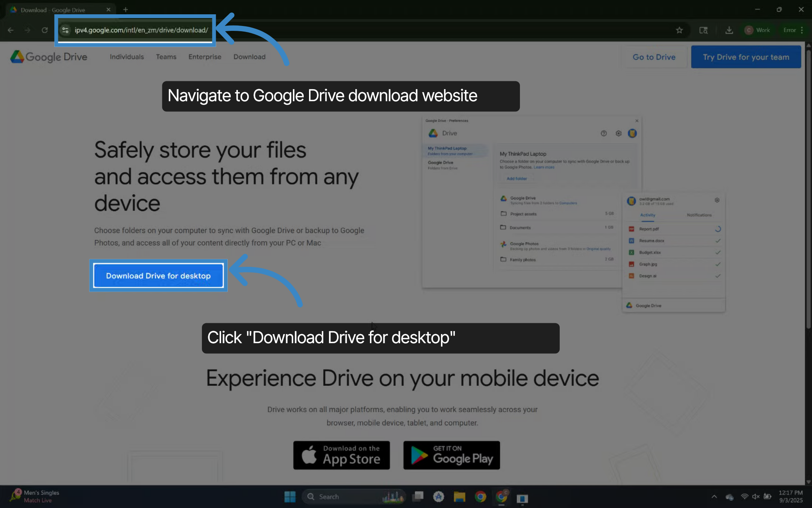The image size is (812, 508).
Task: Reload the page with the refresh icon
Action: tap(44, 30)
